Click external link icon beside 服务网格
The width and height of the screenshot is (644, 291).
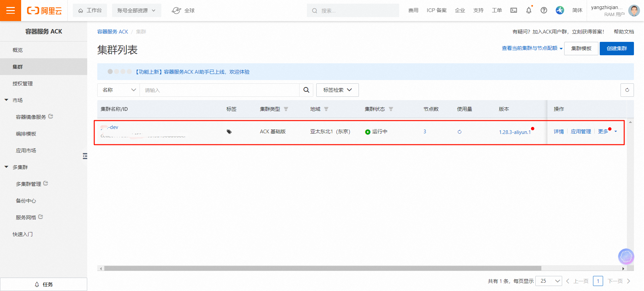click(41, 217)
